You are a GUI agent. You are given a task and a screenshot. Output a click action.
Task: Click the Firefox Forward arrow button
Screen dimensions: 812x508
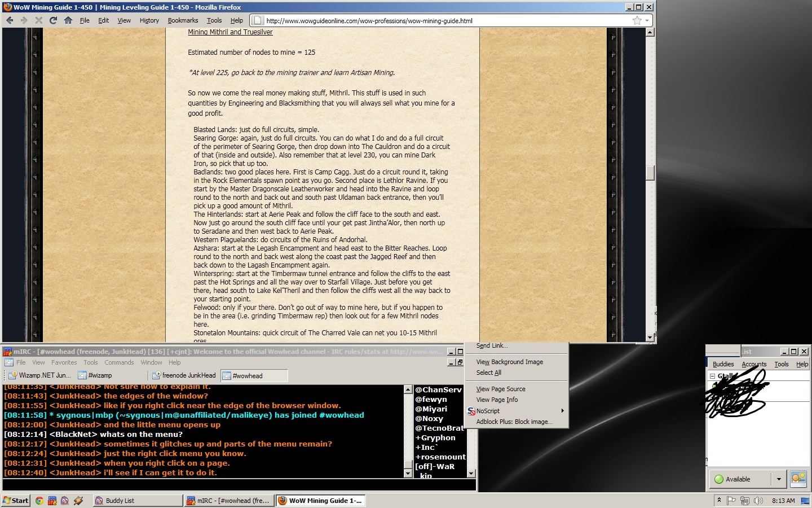pos(24,20)
